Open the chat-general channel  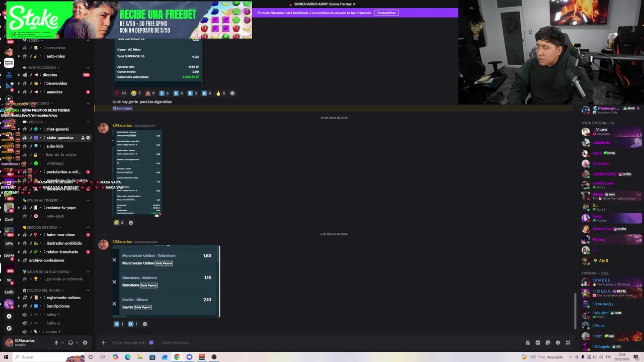(55, 129)
